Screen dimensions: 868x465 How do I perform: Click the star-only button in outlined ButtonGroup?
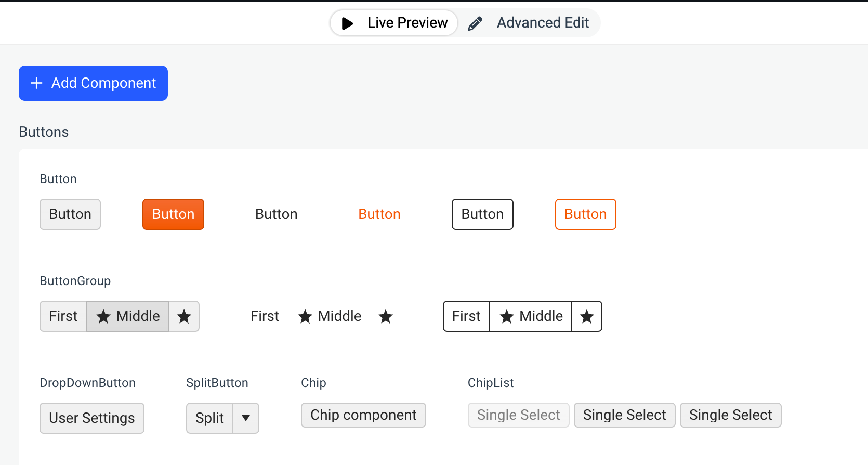tap(587, 316)
